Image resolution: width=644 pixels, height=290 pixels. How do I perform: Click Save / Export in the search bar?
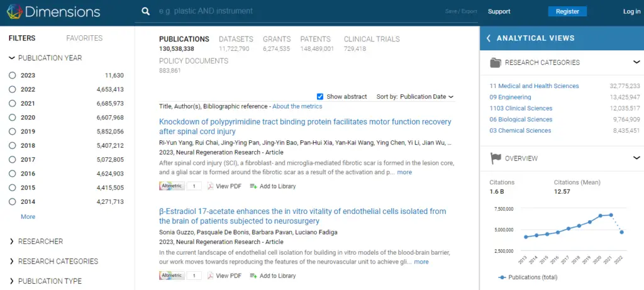pyautogui.click(x=461, y=11)
